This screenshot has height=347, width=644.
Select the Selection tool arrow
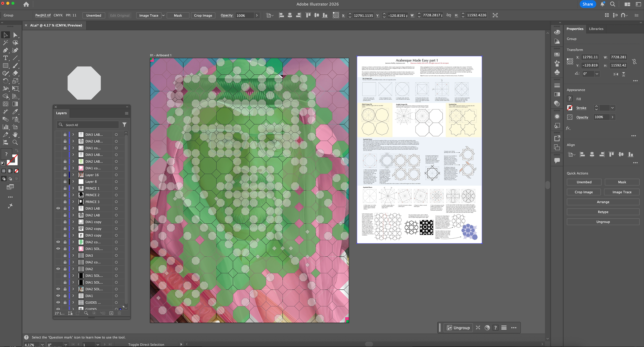coord(5,35)
